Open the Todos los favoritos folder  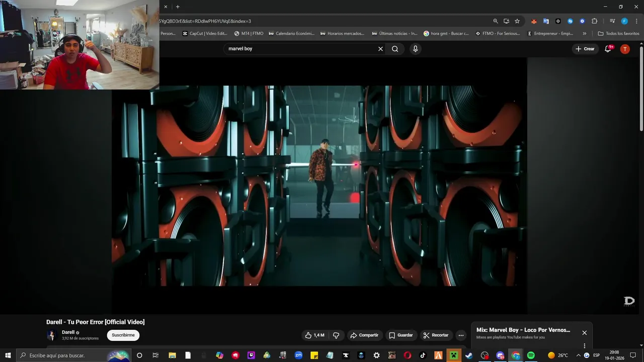tap(618, 34)
